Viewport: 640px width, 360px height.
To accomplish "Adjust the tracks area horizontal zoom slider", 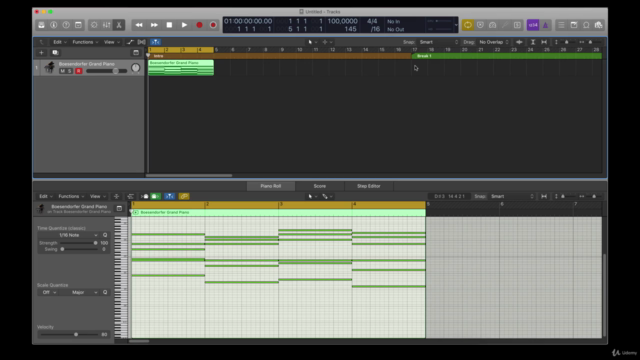I will (x=590, y=42).
